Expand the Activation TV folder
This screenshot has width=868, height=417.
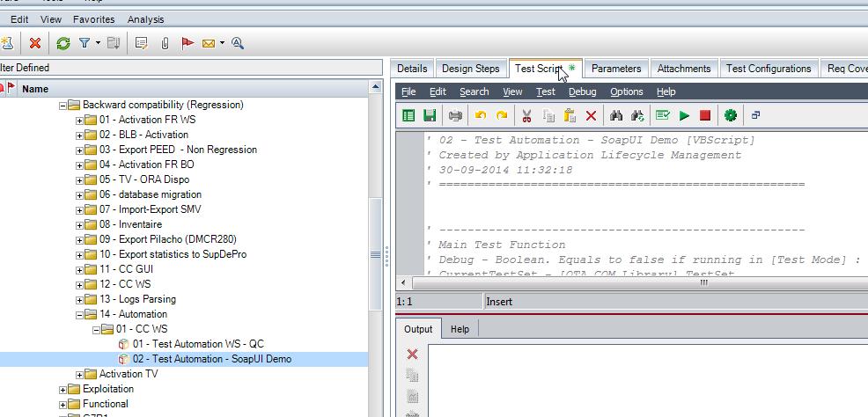click(x=79, y=375)
